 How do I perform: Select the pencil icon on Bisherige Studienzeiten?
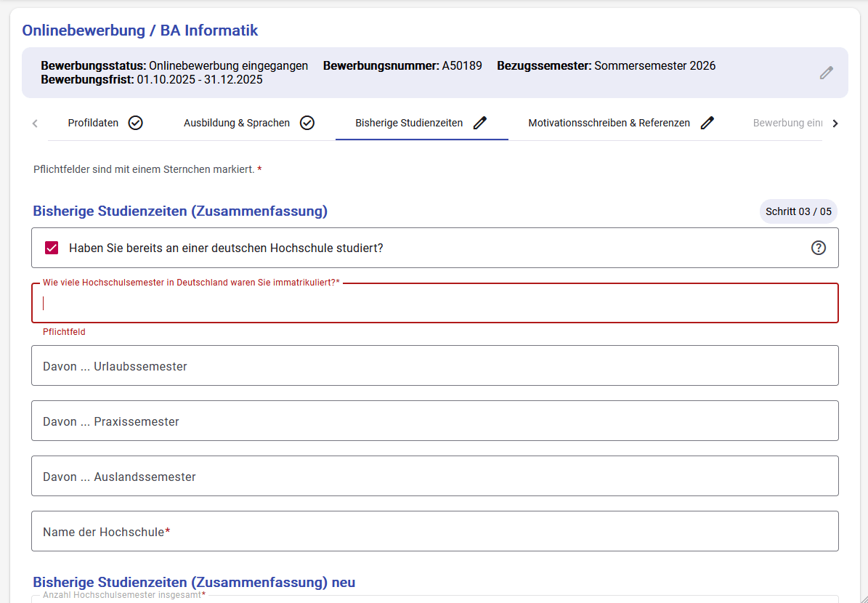(x=480, y=123)
